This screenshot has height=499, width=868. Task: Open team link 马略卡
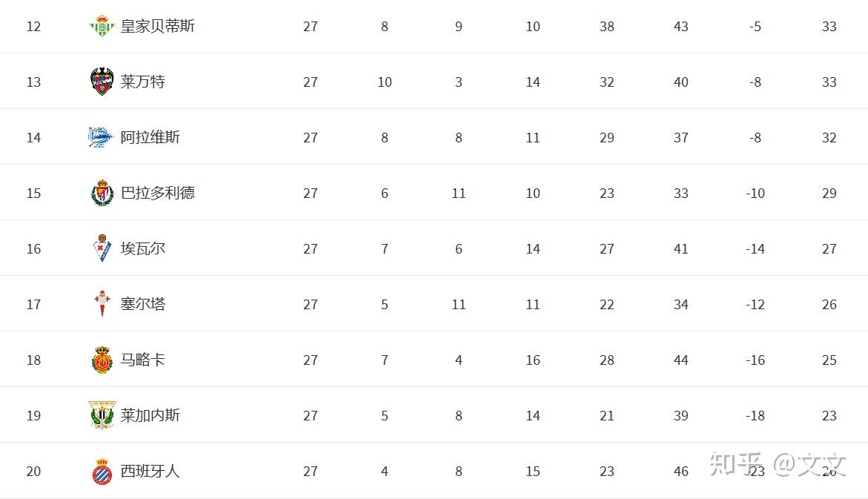coord(143,360)
